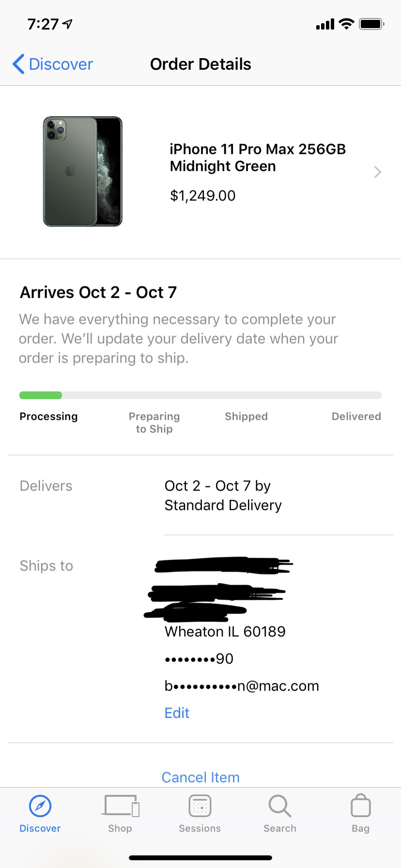The image size is (401, 868).
Task: Tap the green order progress bar
Action: [x=41, y=395]
